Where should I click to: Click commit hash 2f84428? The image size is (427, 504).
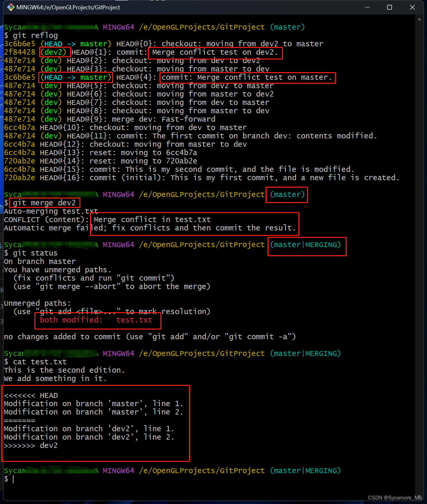coord(20,52)
